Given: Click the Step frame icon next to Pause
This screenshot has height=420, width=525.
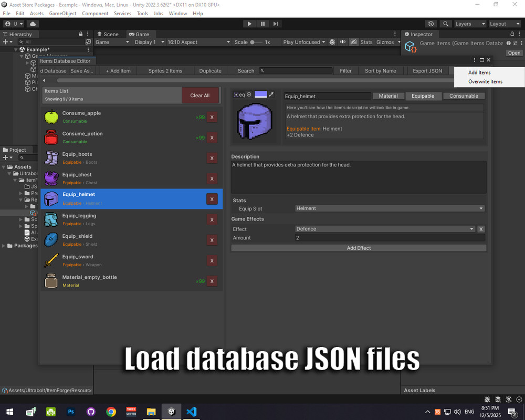Looking at the screenshot, I should 276,24.
